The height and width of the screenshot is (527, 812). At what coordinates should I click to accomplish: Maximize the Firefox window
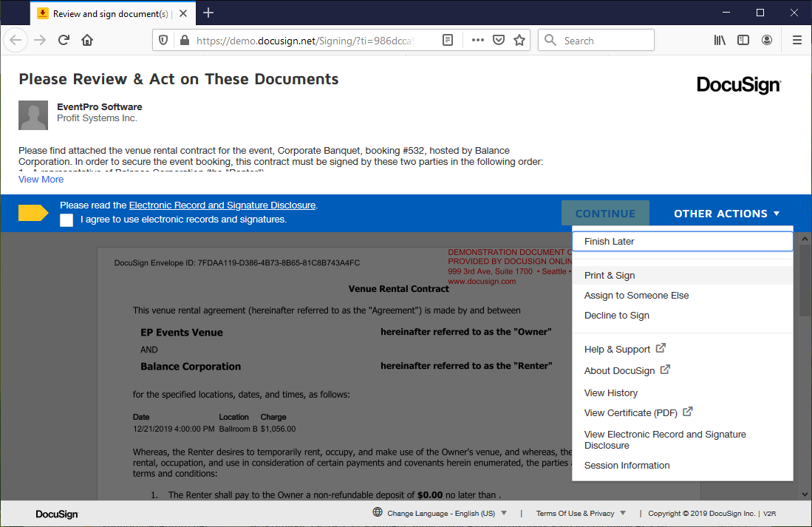760,13
